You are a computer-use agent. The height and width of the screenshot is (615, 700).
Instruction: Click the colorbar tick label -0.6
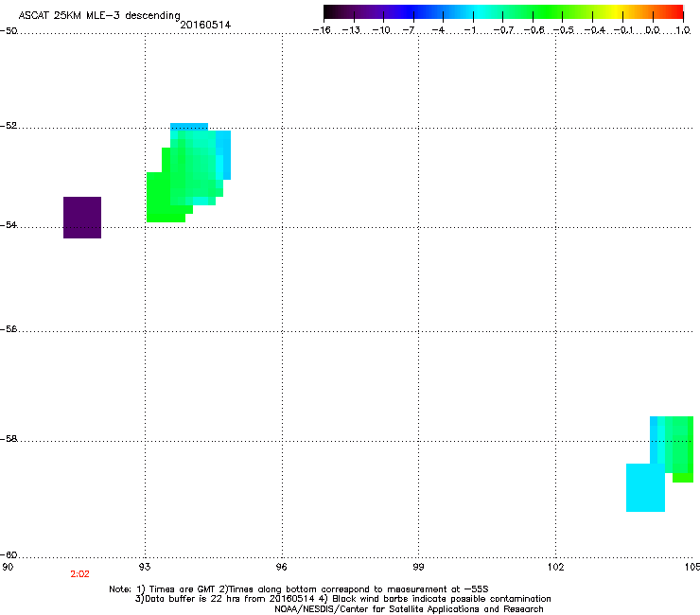coord(534,30)
